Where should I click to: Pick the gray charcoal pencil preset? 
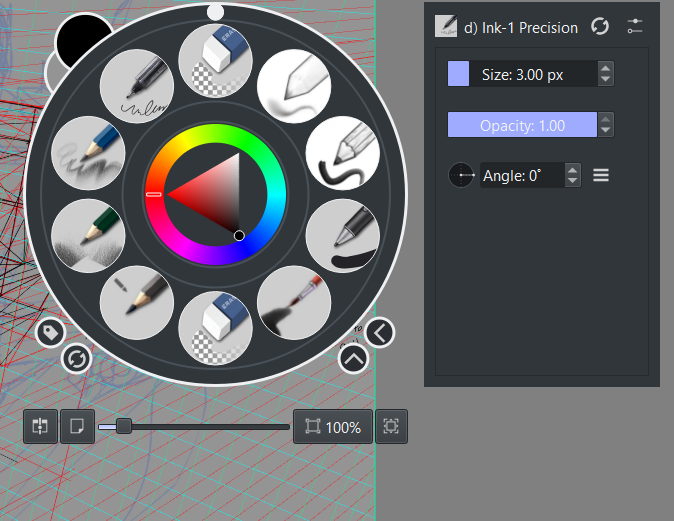(x=137, y=303)
